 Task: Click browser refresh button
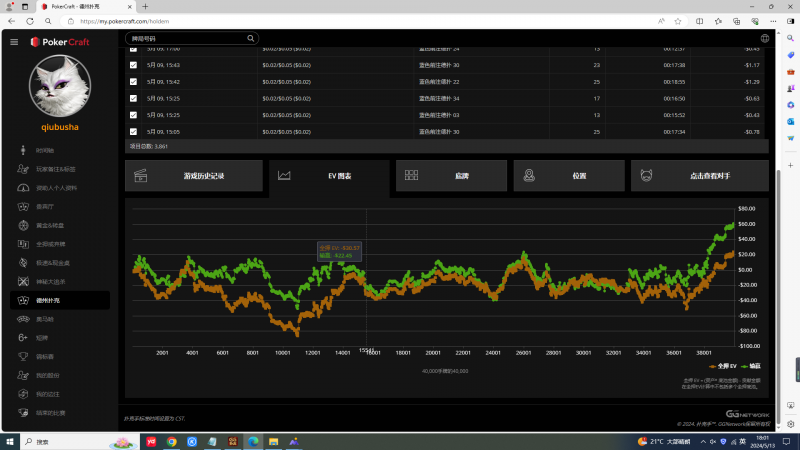(49, 20)
